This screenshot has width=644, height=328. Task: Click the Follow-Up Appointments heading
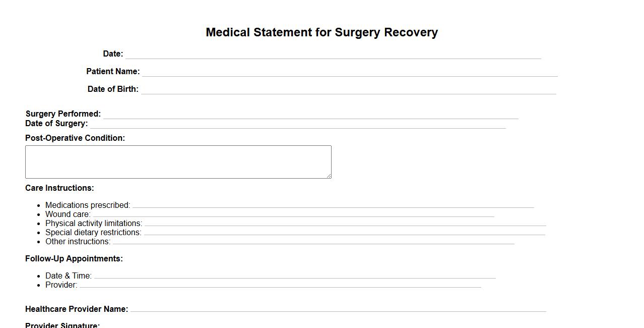coord(74,258)
